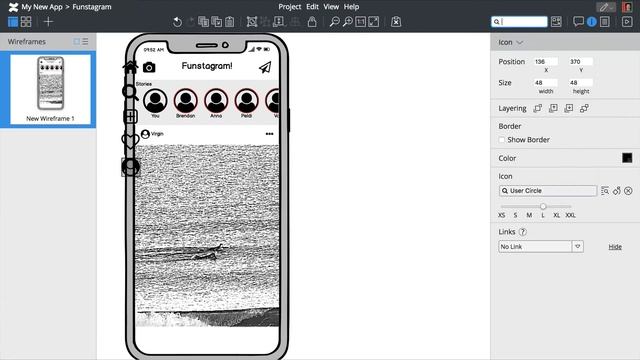Click the home icon on canvas
The height and width of the screenshot is (360, 640).
coord(131,67)
